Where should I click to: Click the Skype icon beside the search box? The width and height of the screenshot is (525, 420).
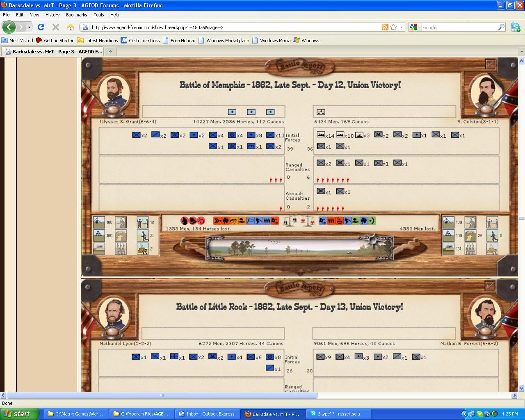click(515, 27)
